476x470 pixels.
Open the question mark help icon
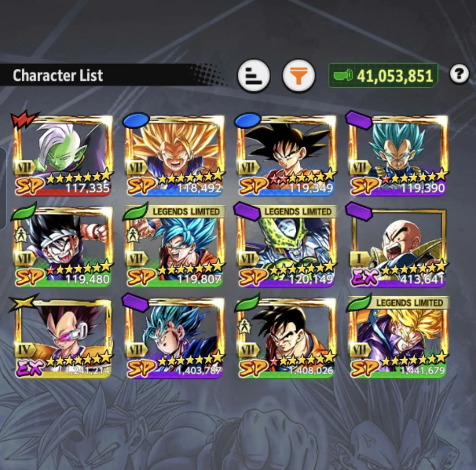(x=459, y=74)
